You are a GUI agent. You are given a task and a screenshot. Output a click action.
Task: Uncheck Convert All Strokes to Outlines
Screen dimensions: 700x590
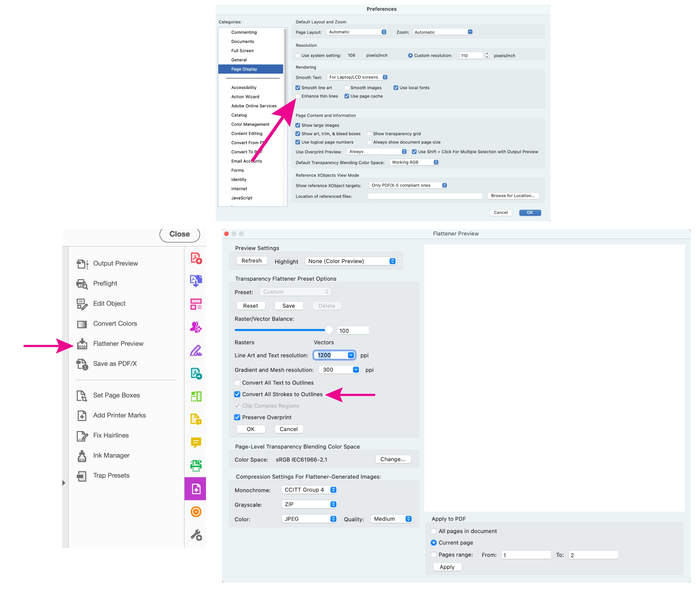(x=237, y=394)
